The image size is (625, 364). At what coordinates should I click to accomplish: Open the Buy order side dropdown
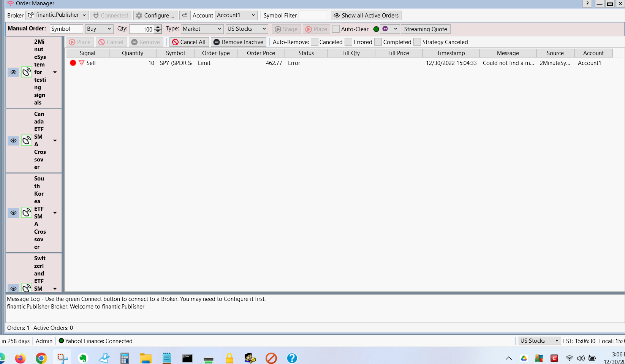click(99, 29)
